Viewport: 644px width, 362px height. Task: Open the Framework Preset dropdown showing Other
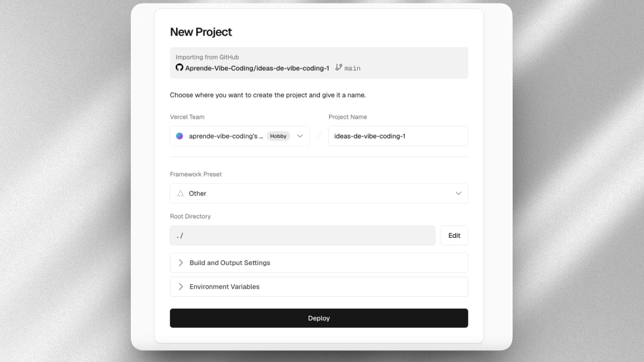pyautogui.click(x=319, y=194)
